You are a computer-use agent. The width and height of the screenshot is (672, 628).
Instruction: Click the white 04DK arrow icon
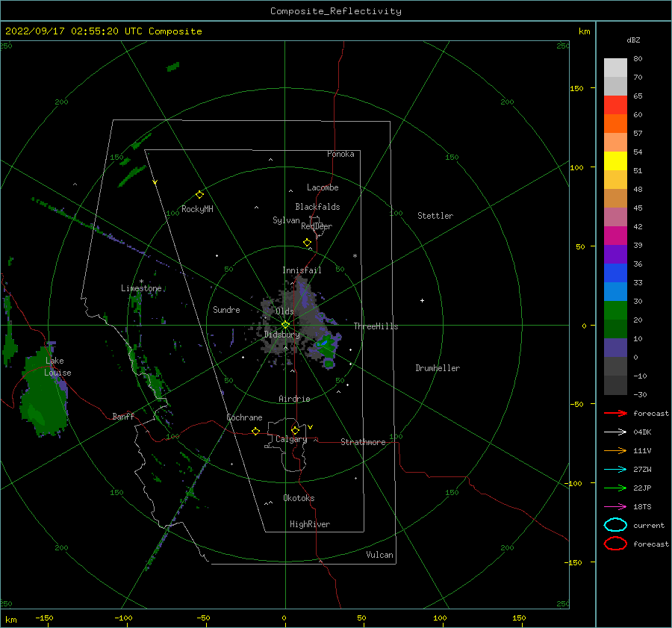coord(615,432)
